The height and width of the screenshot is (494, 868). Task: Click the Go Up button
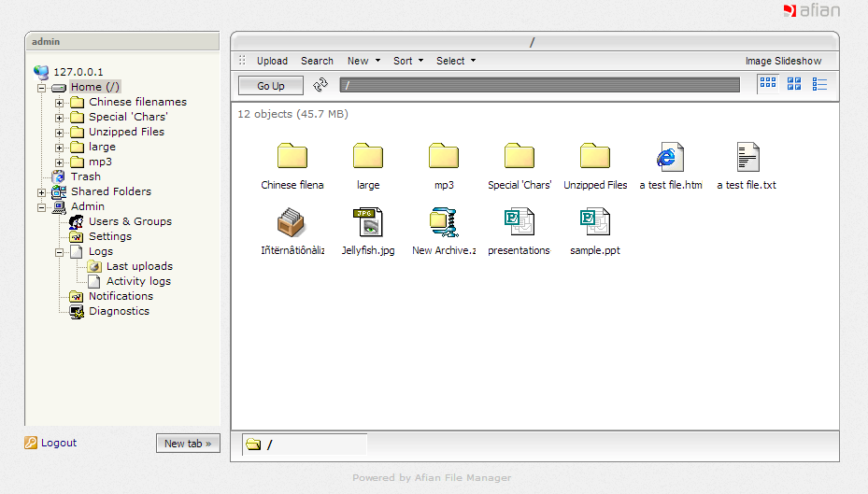tap(271, 86)
